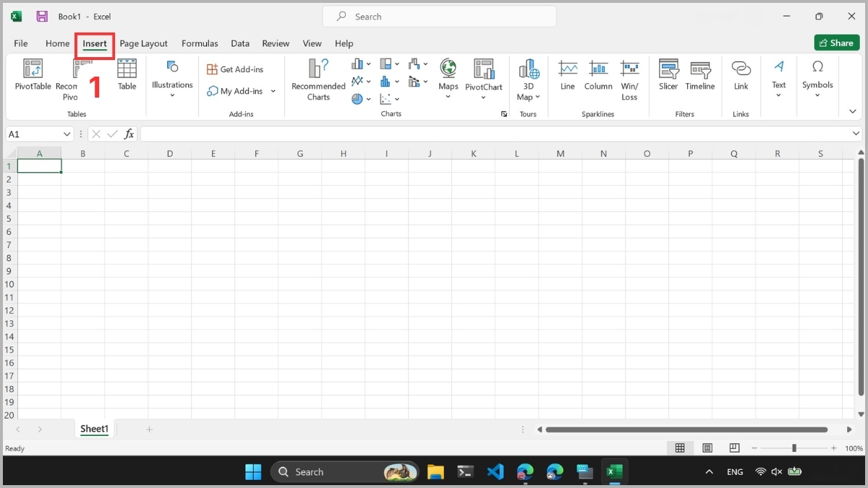Screen dimensions: 868x488
Task: Insert a Win/Loss sparkline
Action: pyautogui.click(x=630, y=80)
